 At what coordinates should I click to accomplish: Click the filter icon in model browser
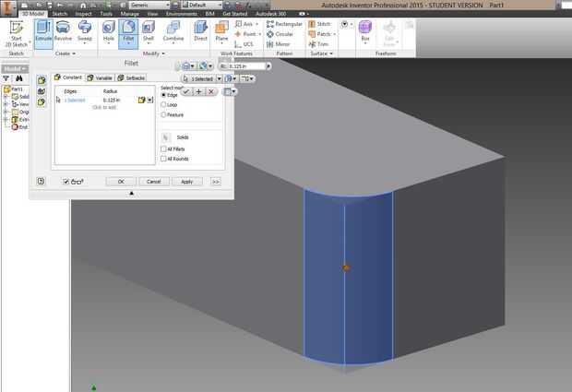coord(6,78)
